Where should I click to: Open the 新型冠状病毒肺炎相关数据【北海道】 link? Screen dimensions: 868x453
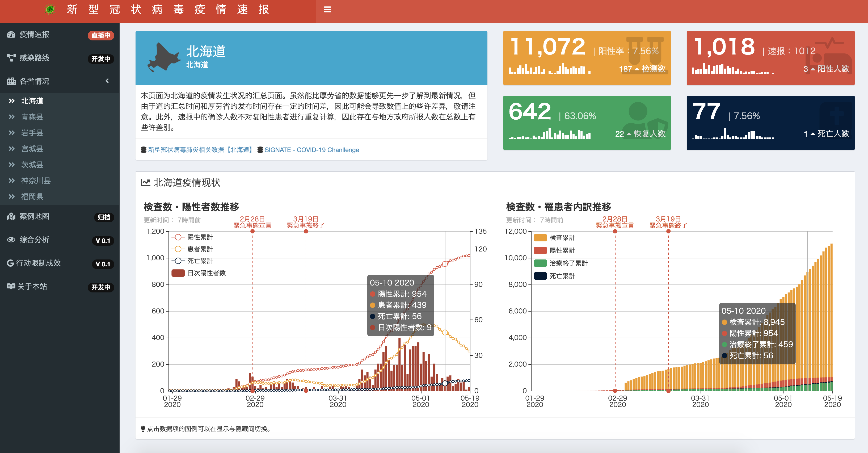[x=201, y=150]
